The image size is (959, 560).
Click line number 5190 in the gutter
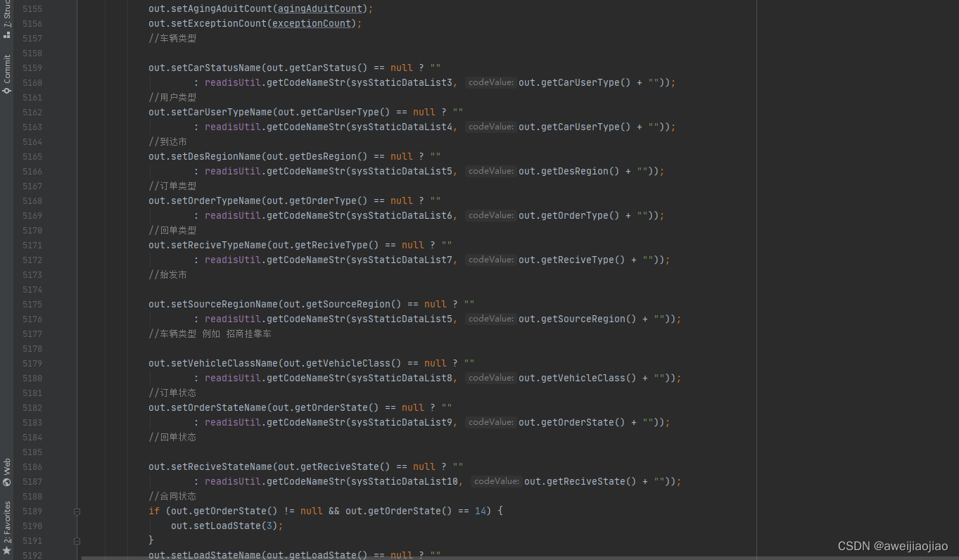coord(32,526)
